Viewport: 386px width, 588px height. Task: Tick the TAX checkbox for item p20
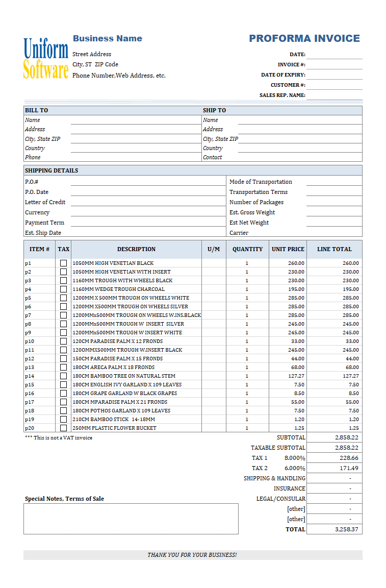(x=63, y=428)
